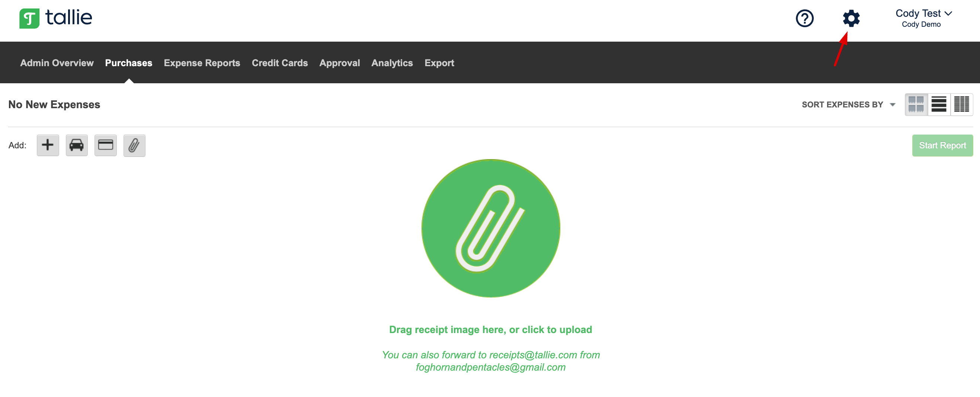Click the tallie logo
This screenshot has width=980, height=397.
[56, 18]
